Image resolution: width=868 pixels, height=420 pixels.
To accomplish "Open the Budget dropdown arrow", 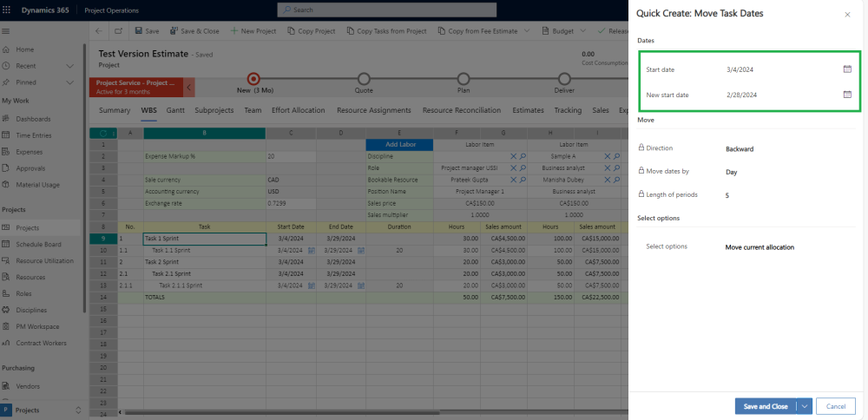I will pos(582,31).
